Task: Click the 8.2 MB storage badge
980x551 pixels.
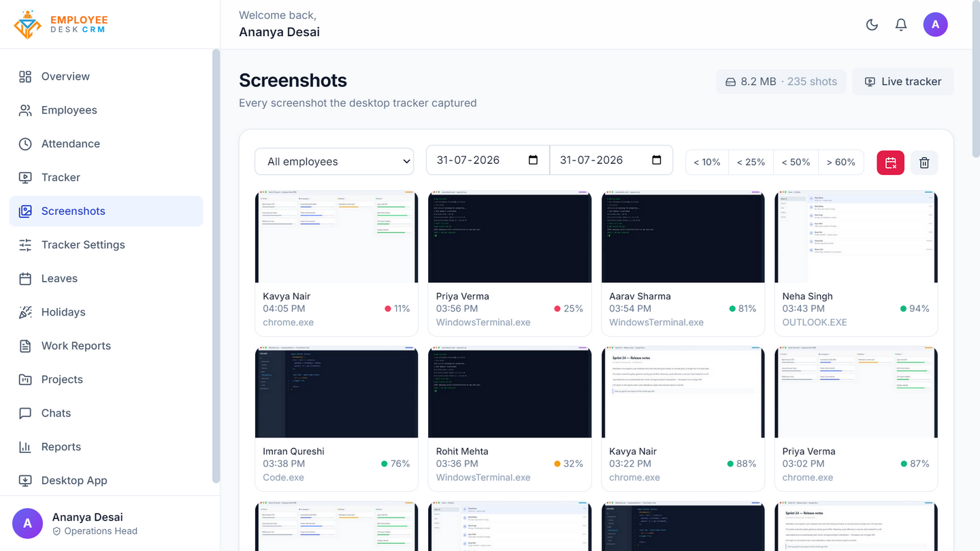Action: point(781,82)
